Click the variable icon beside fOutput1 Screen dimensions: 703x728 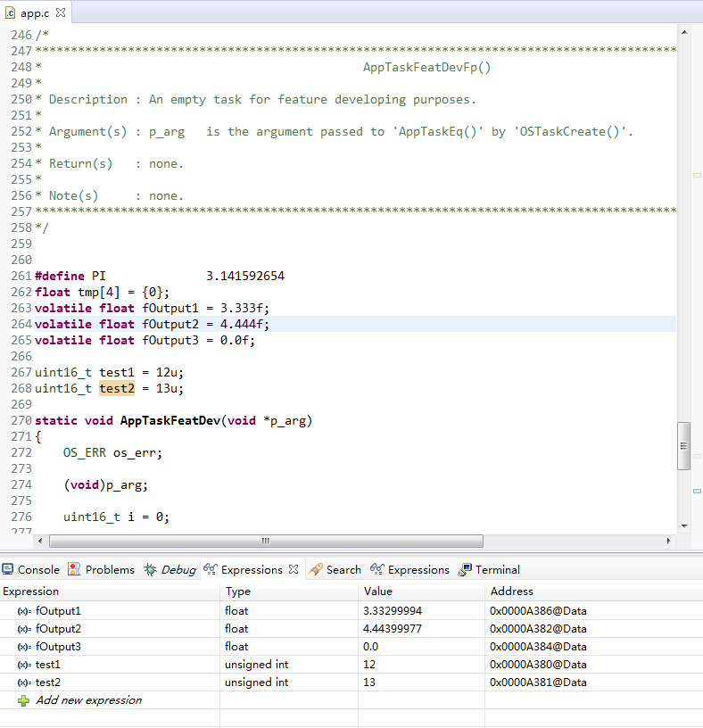pyautogui.click(x=24, y=611)
